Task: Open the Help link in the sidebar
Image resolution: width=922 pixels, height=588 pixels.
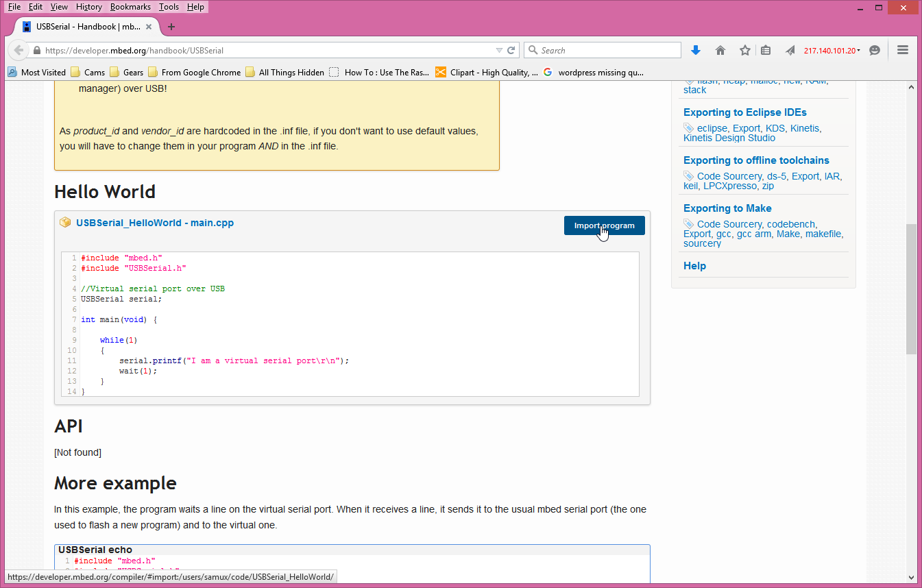Action: 694,266
